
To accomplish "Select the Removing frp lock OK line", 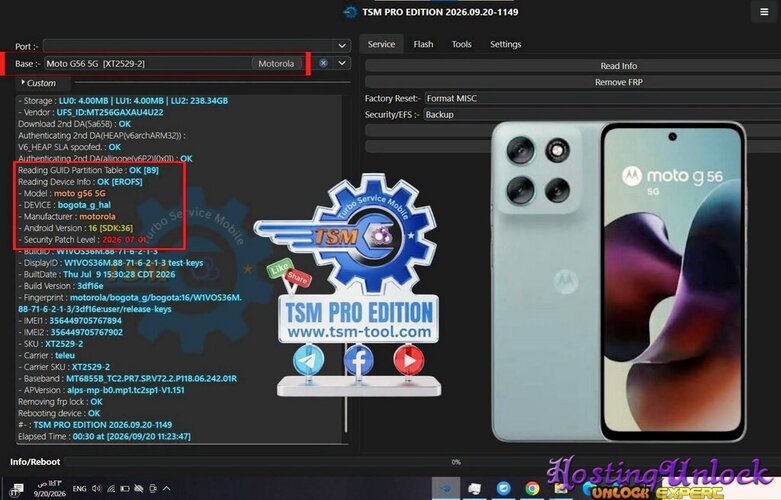I will click(60, 401).
